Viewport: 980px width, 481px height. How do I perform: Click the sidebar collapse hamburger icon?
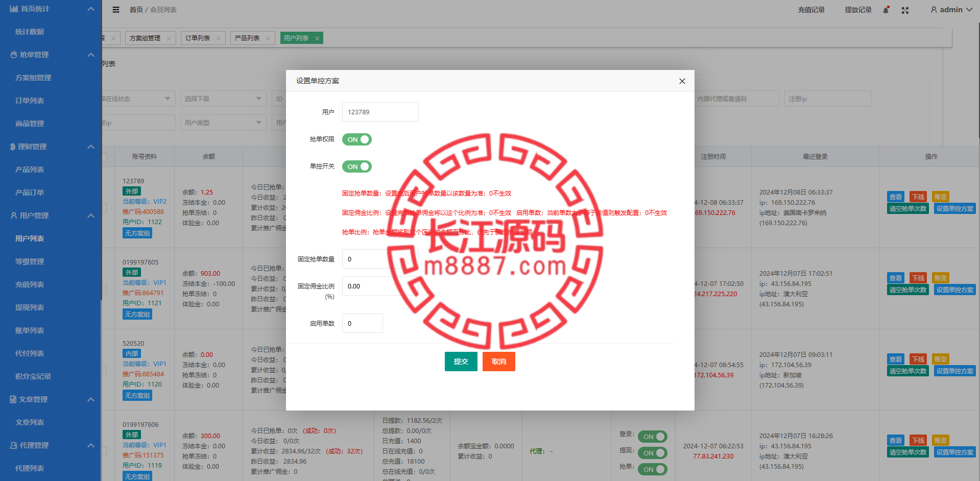pos(116,10)
